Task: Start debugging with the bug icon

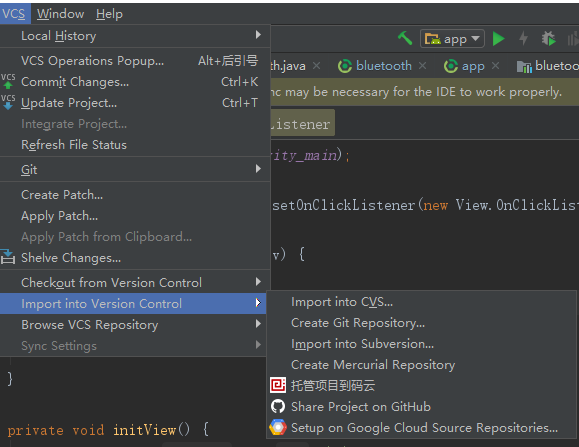Action: click(548, 38)
